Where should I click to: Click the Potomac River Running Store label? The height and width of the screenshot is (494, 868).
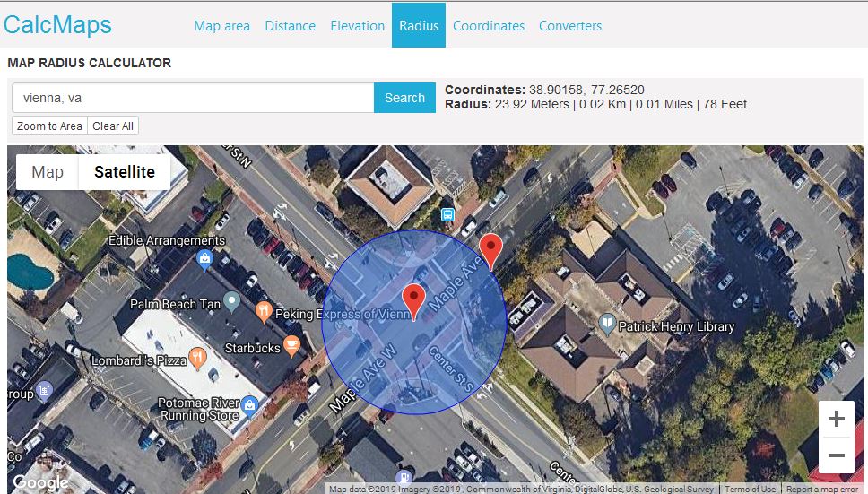click(199, 410)
